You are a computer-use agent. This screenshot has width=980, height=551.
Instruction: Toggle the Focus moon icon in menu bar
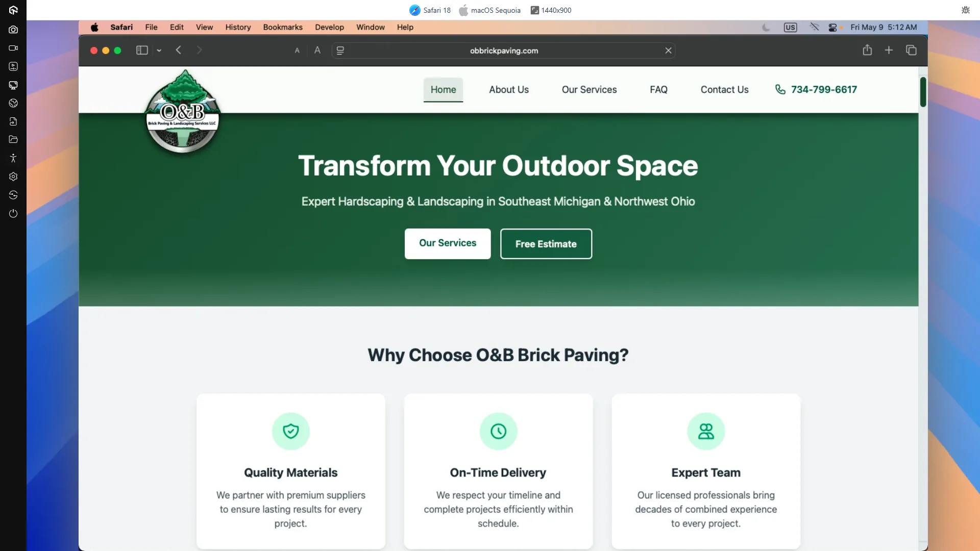(766, 27)
